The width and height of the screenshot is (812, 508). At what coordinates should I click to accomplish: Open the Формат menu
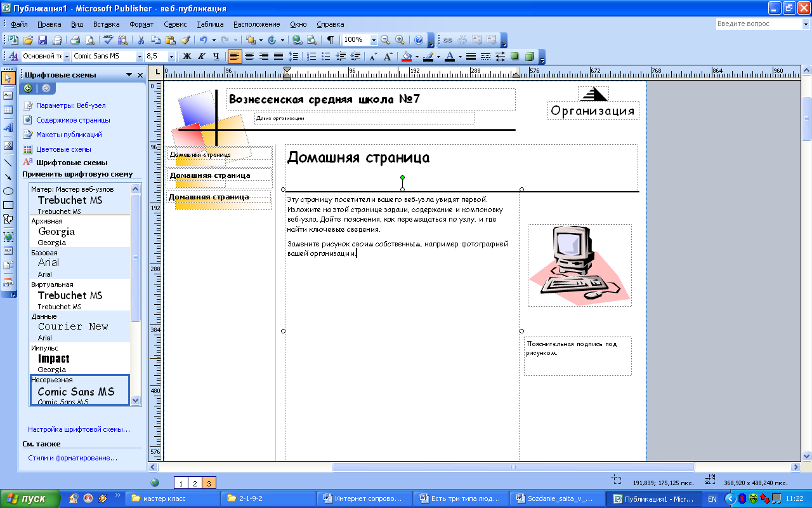(x=141, y=24)
